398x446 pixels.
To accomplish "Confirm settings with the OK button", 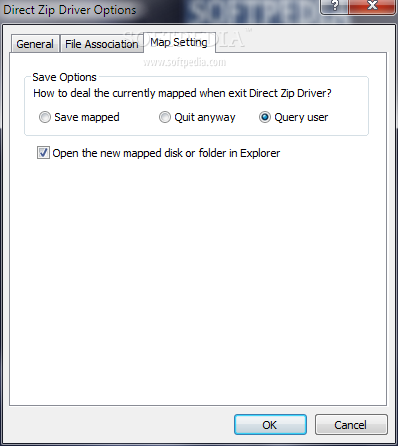I will [x=270, y=425].
